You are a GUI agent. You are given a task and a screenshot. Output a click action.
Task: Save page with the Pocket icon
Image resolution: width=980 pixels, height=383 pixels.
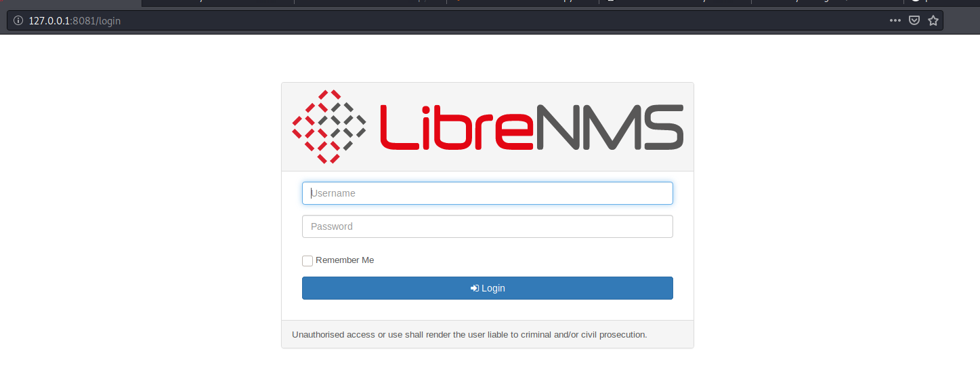pos(914,20)
